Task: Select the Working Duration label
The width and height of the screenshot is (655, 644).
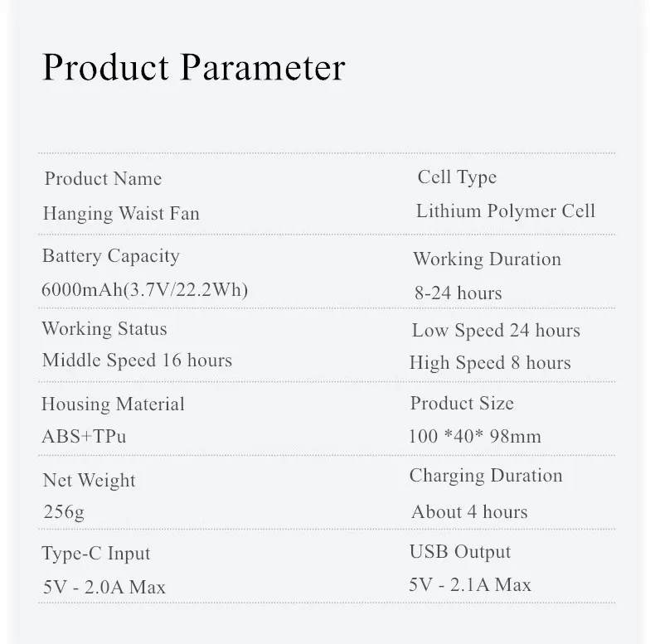Action: pos(487,259)
